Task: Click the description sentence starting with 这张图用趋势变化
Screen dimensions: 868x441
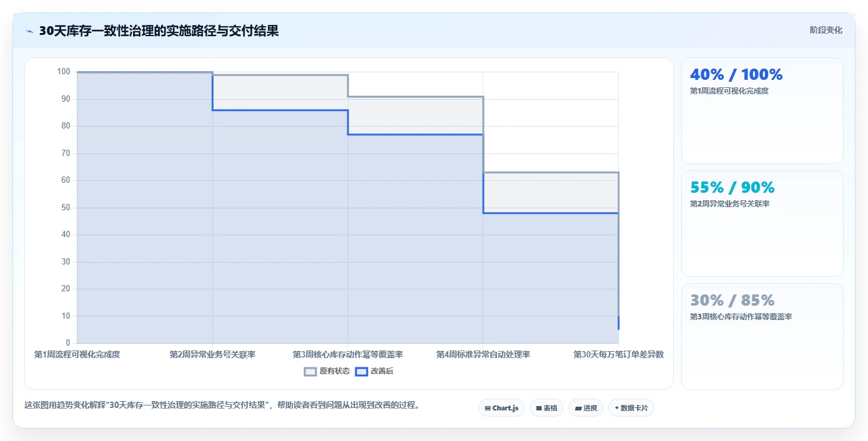Action: point(222,405)
